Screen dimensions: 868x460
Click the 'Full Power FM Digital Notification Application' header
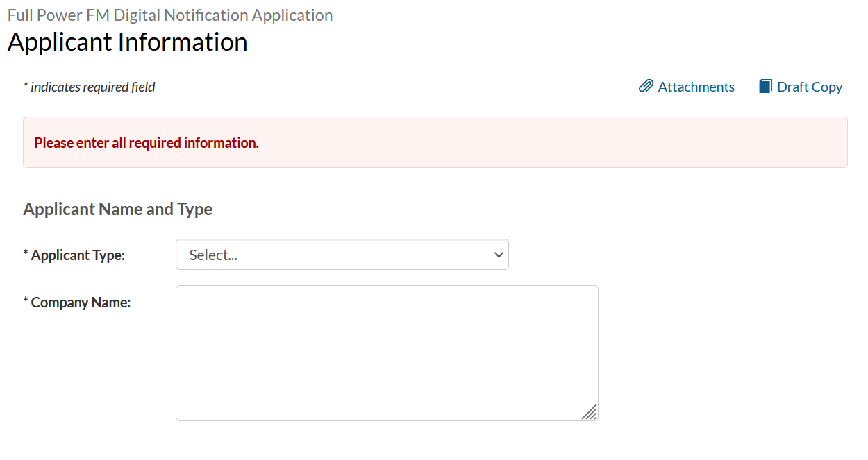(x=170, y=15)
